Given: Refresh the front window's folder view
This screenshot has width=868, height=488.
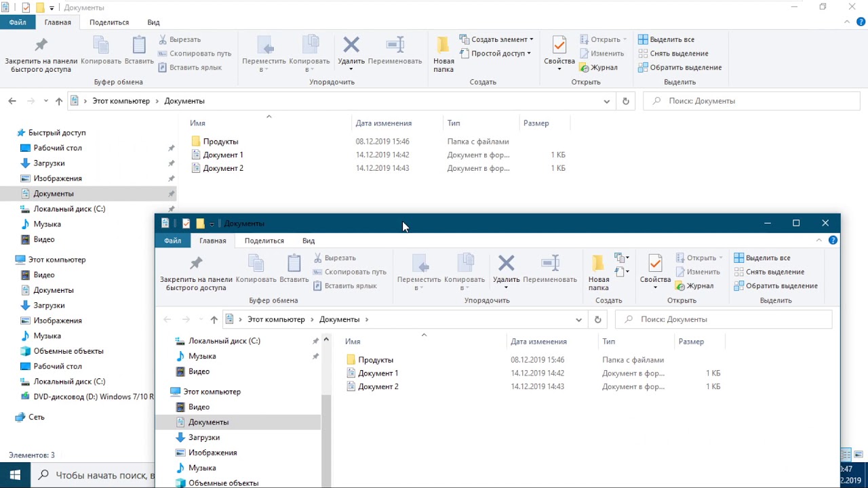Looking at the screenshot, I should 597,319.
